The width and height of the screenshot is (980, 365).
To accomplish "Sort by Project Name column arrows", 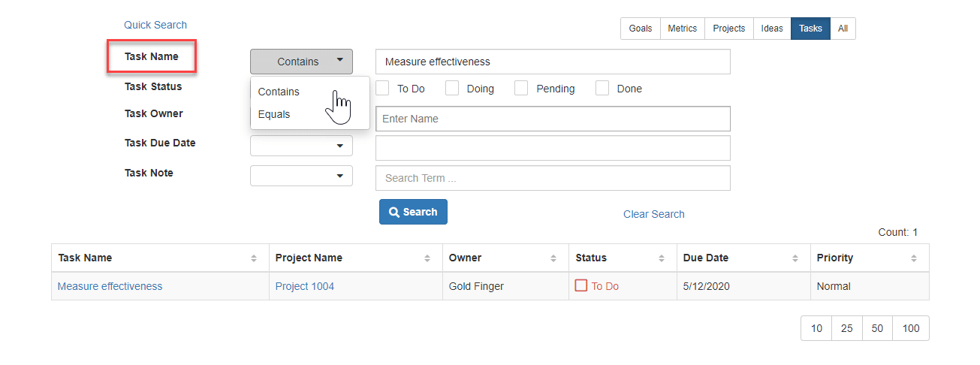I will (427, 258).
